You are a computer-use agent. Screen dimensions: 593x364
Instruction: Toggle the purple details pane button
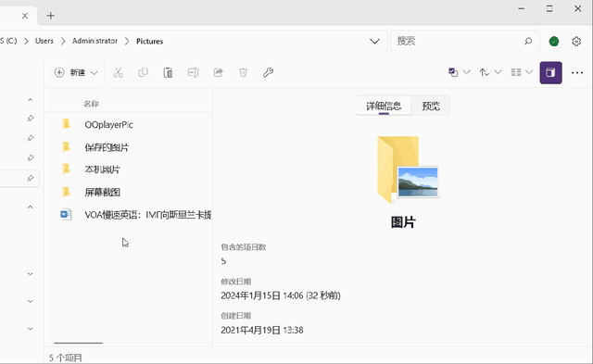pos(550,72)
